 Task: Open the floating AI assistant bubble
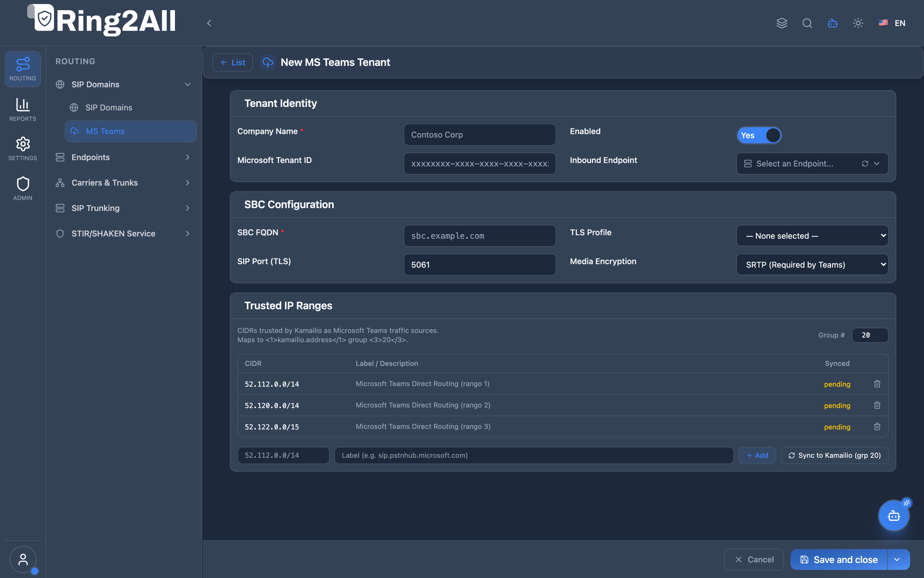[893, 516]
